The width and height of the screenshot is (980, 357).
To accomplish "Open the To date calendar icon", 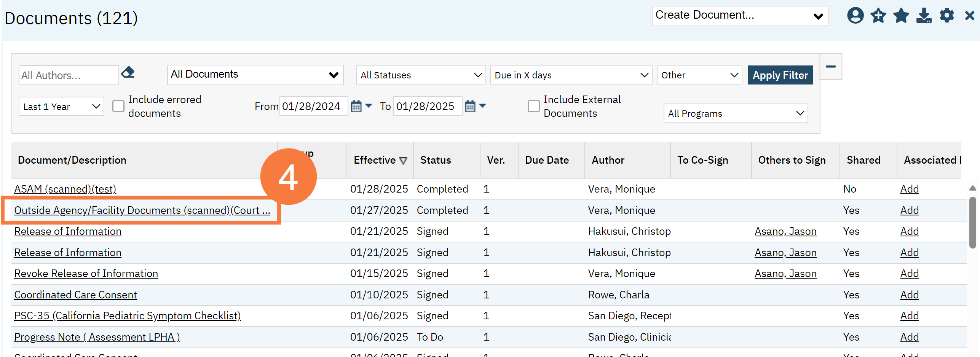I will 470,106.
